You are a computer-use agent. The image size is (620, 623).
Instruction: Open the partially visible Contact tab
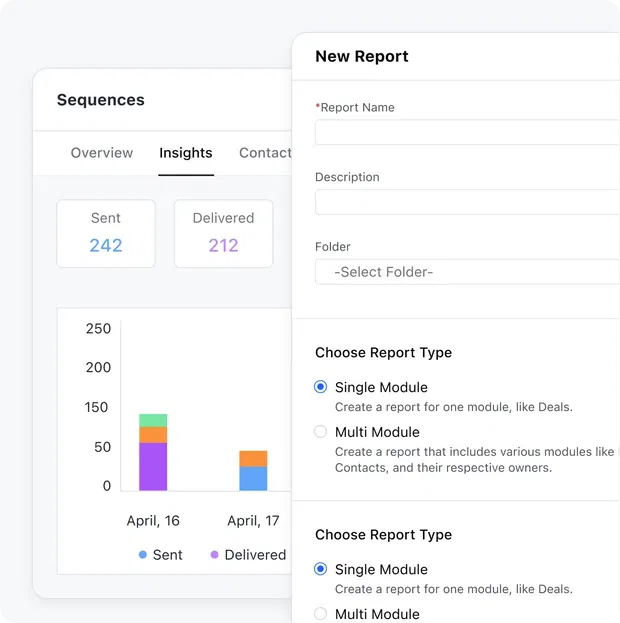tap(265, 153)
